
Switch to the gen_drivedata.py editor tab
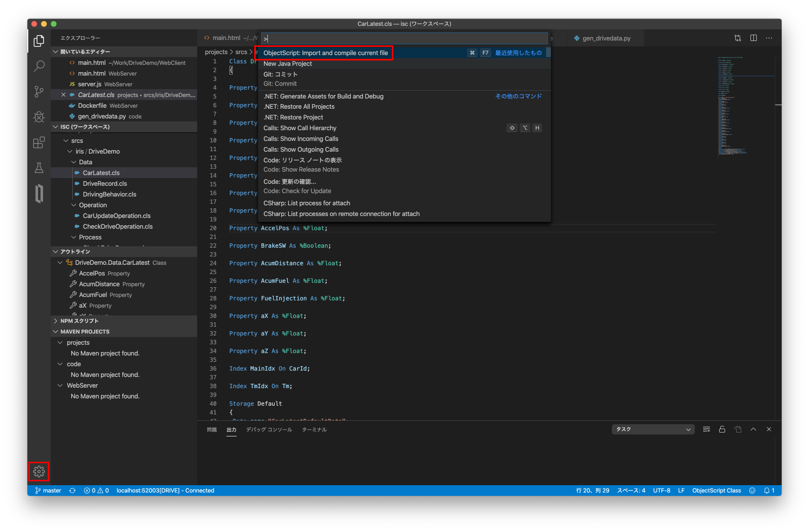coord(606,38)
